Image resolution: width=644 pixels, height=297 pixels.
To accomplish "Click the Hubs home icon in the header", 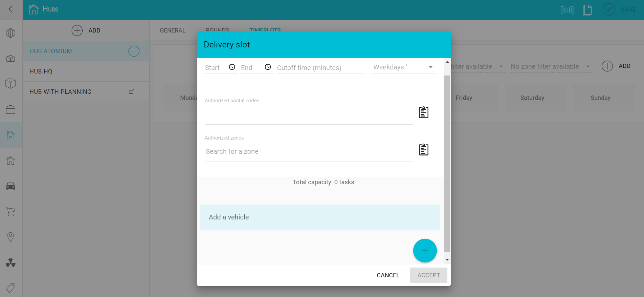I will (x=34, y=9).
